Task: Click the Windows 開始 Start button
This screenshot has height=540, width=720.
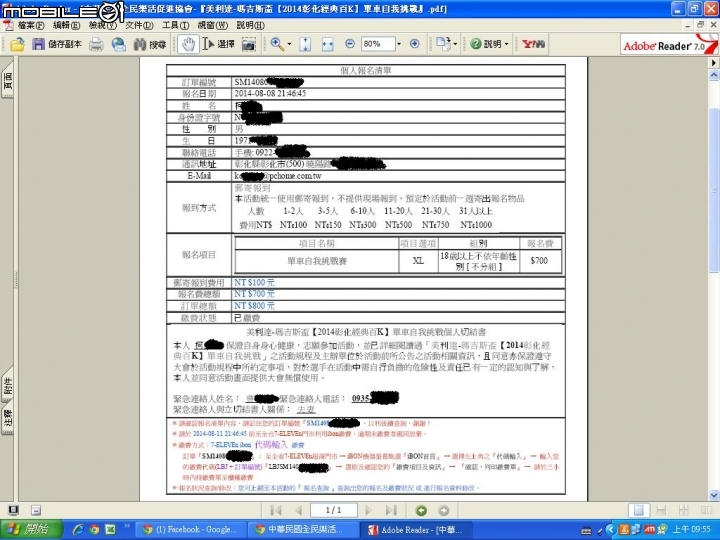Action: pyautogui.click(x=32, y=529)
